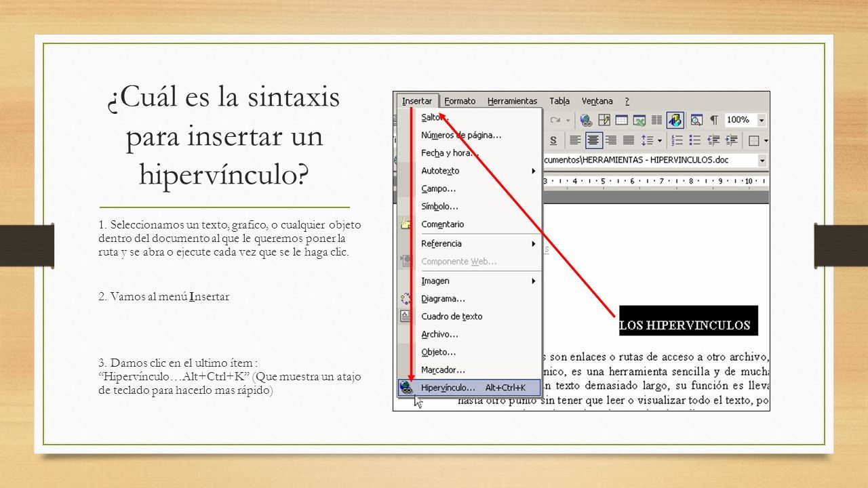Toggle the Drawing toolbar icon

(675, 120)
